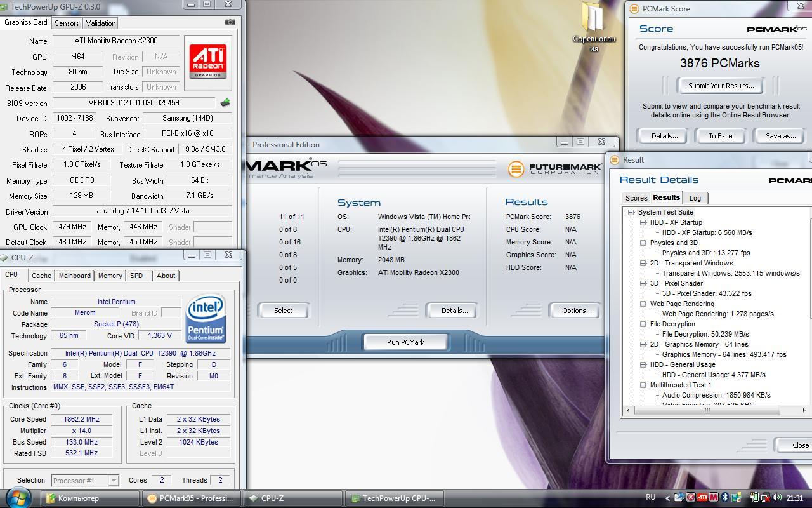Collapse the 3D - Pixel Shader node
The width and height of the screenshot is (812, 508).
643,284
